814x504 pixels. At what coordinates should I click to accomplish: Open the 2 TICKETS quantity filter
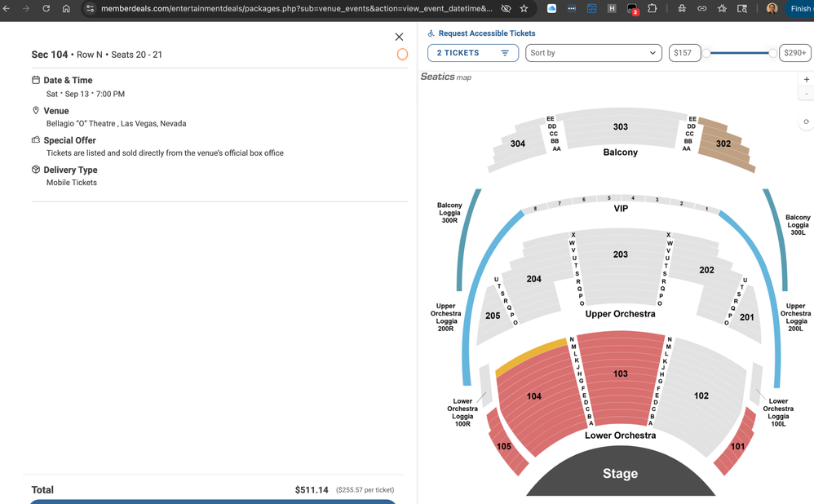(x=473, y=53)
